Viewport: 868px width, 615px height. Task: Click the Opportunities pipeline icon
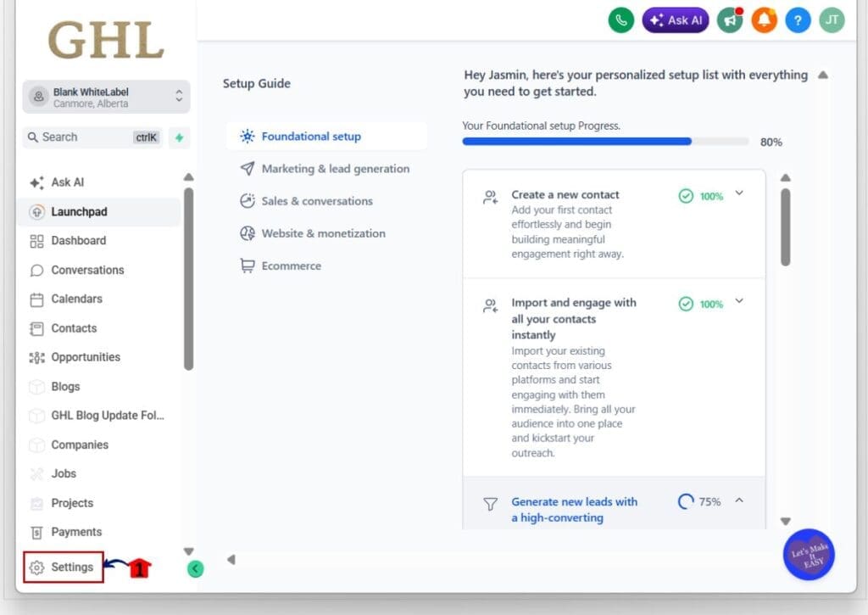pos(36,358)
